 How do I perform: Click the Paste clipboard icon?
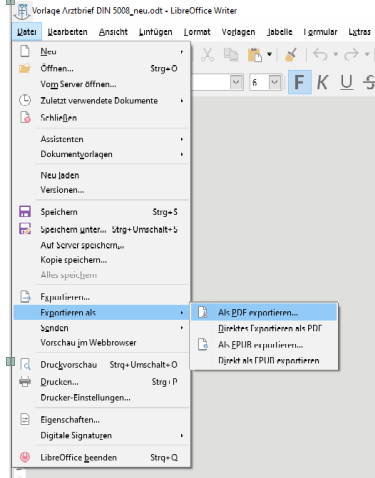[255, 55]
